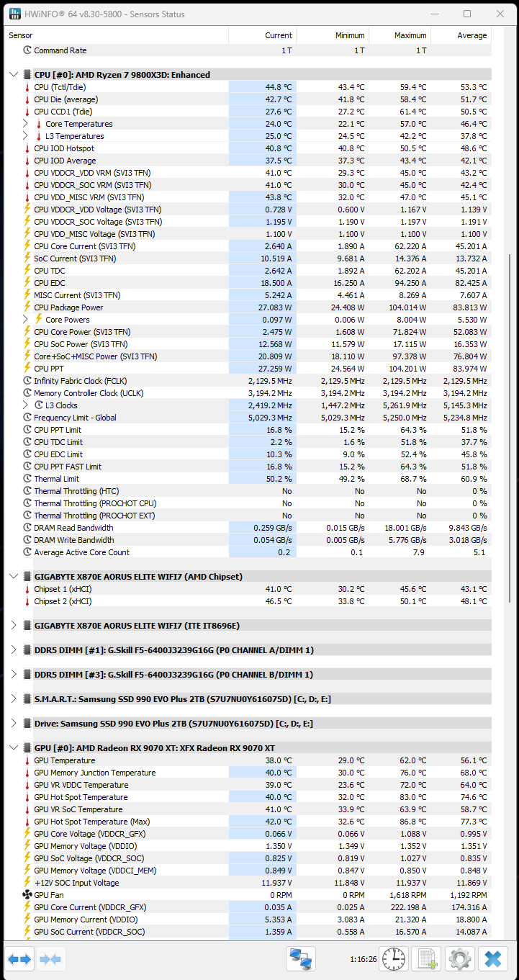Expand the L3 Temperatures subgroup
Screen dimensions: 519x980
pos(25,136)
